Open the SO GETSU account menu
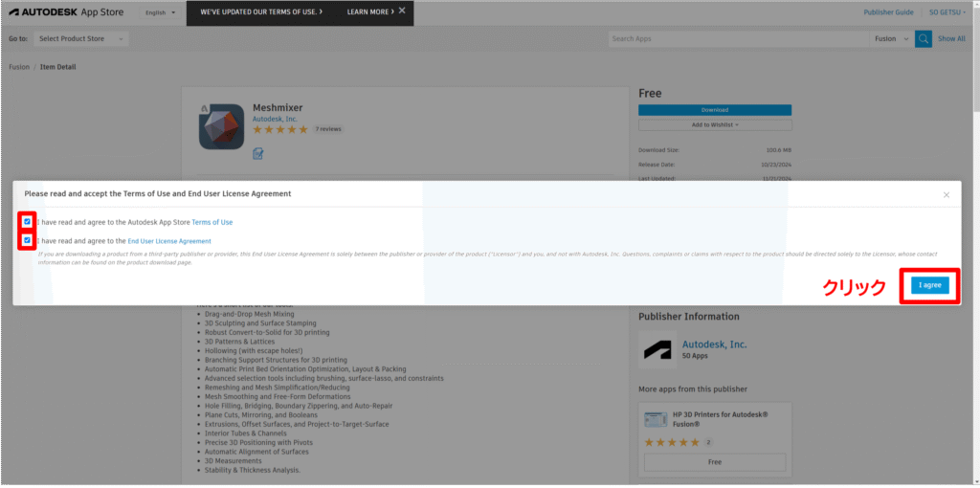The image size is (980, 488). pyautogui.click(x=947, y=12)
